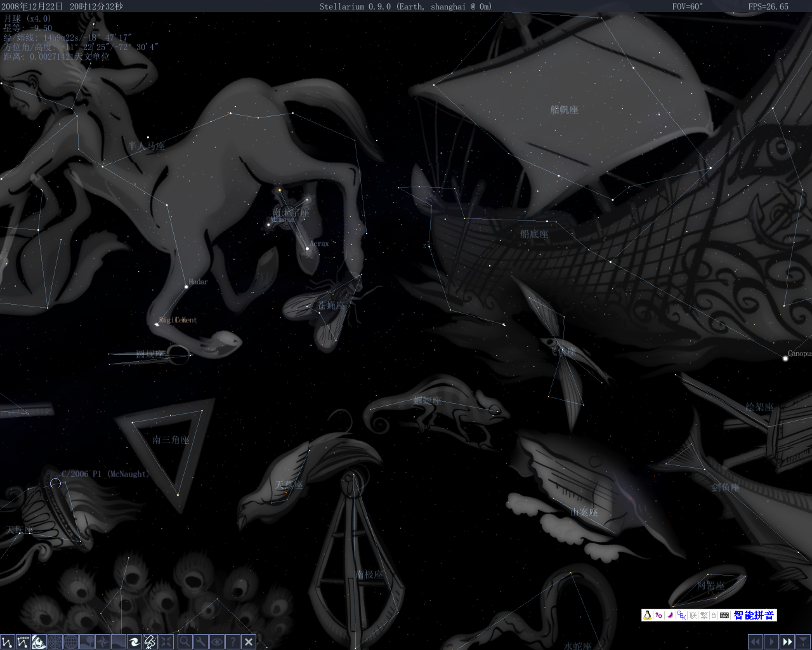Click the 月球 (x4.0) info line
812x650 pixels.
(x=27, y=18)
